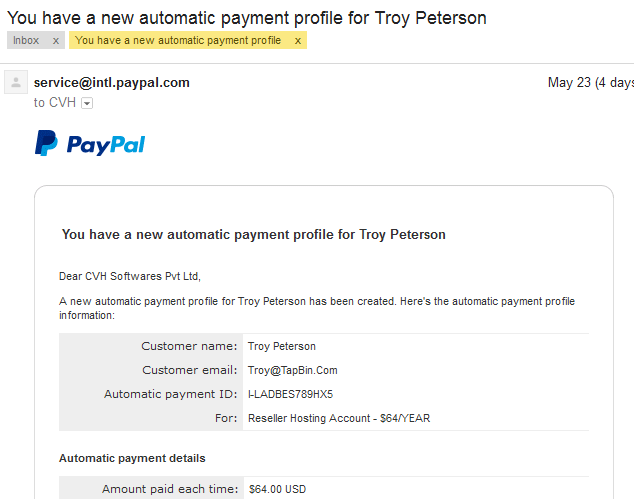Image resolution: width=634 pixels, height=499 pixels.
Task: Open the yellow automatic payment profile label
Action: pos(178,40)
